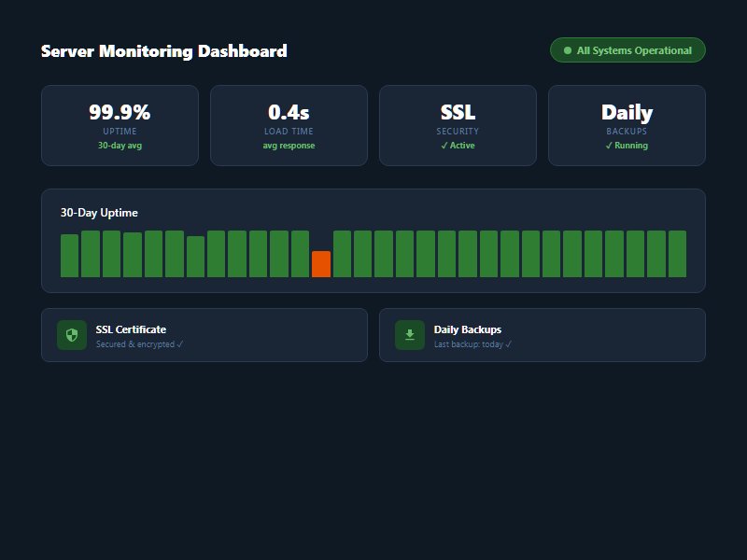Select the 99.9% uptime value

pos(120,112)
